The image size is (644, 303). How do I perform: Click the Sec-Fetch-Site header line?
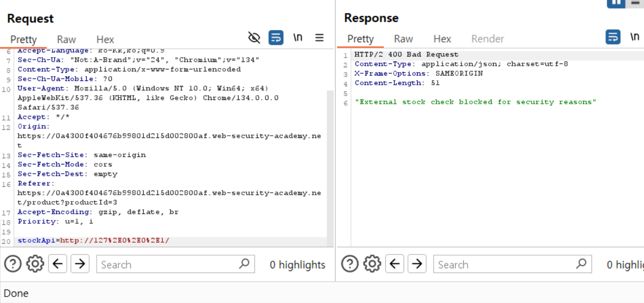point(82,155)
